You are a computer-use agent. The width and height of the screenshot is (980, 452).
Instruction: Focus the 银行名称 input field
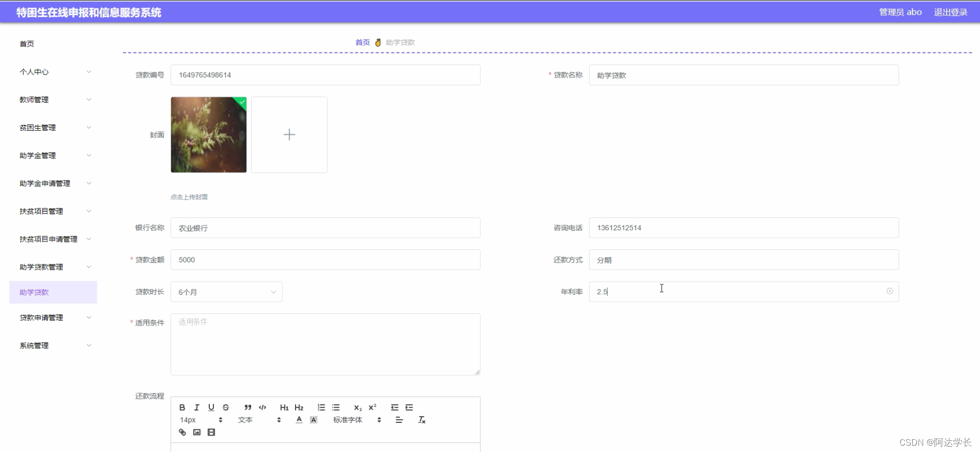[325, 228]
